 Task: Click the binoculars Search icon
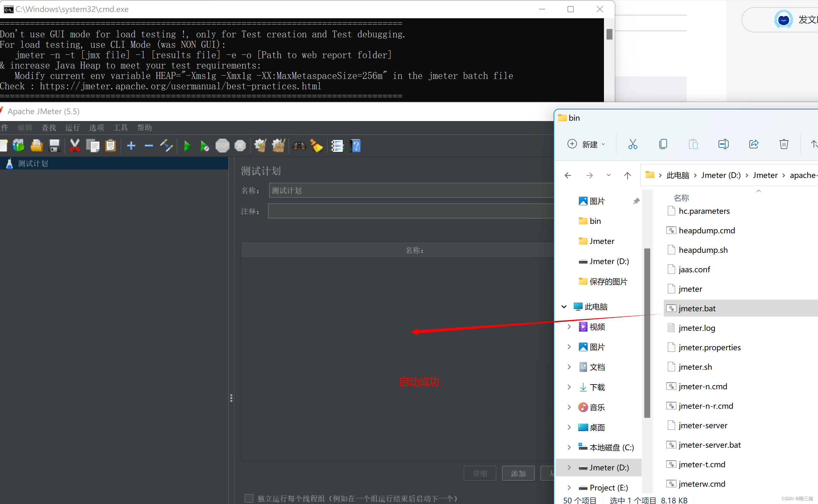299,146
